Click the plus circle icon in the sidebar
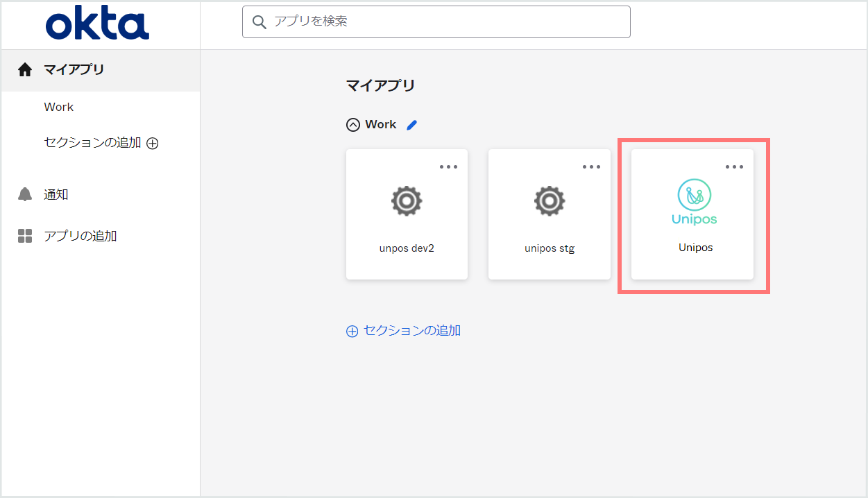The width and height of the screenshot is (868, 498). point(153,144)
